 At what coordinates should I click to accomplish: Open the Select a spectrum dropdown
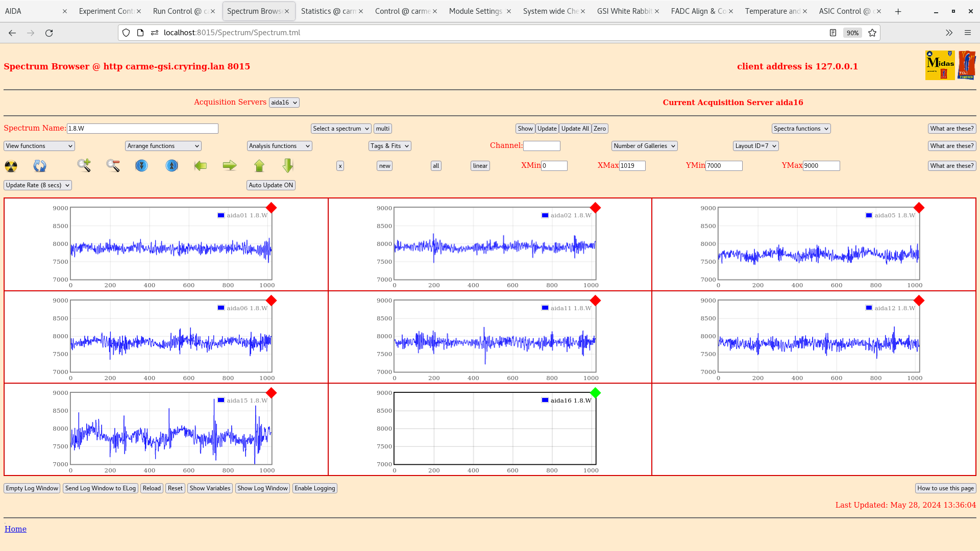[340, 128]
